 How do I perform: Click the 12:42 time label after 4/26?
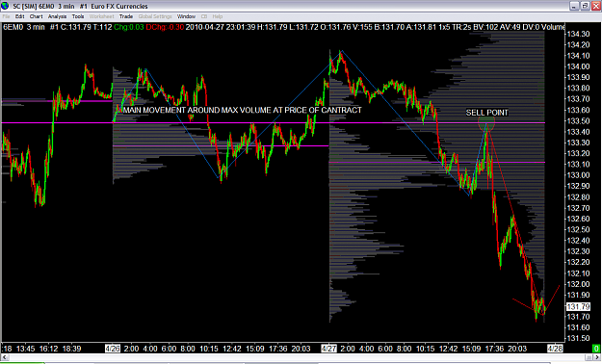tap(232, 349)
